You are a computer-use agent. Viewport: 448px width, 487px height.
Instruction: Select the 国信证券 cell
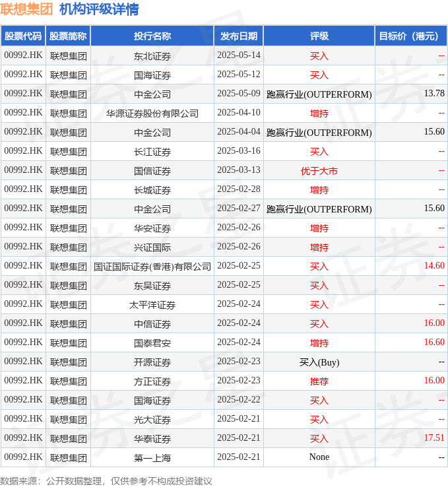click(152, 171)
